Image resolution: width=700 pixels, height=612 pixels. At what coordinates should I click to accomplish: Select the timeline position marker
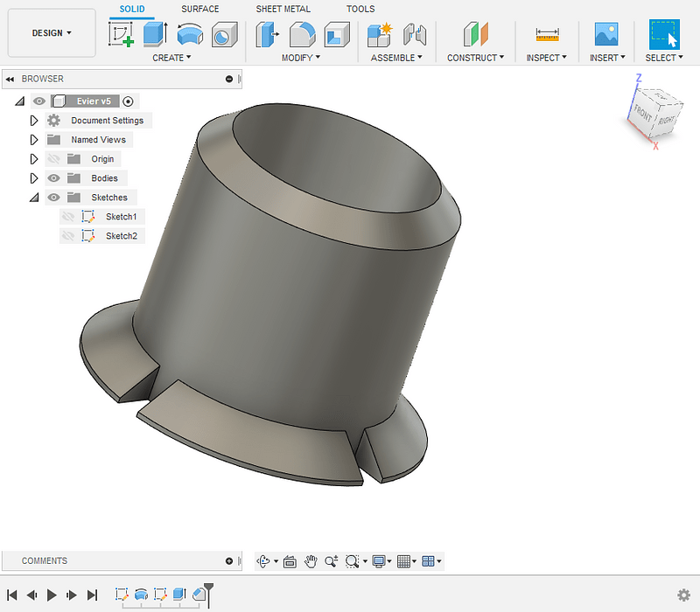tap(208, 595)
